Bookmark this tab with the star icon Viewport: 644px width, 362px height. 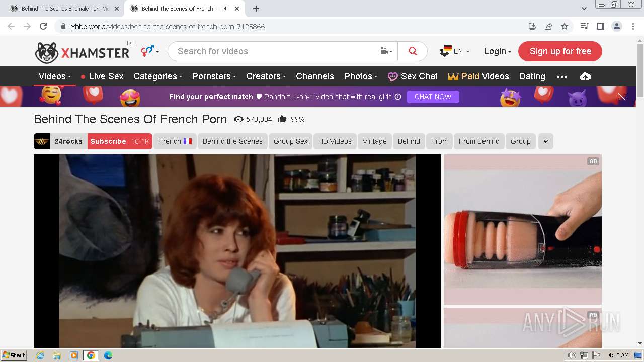coord(565,26)
